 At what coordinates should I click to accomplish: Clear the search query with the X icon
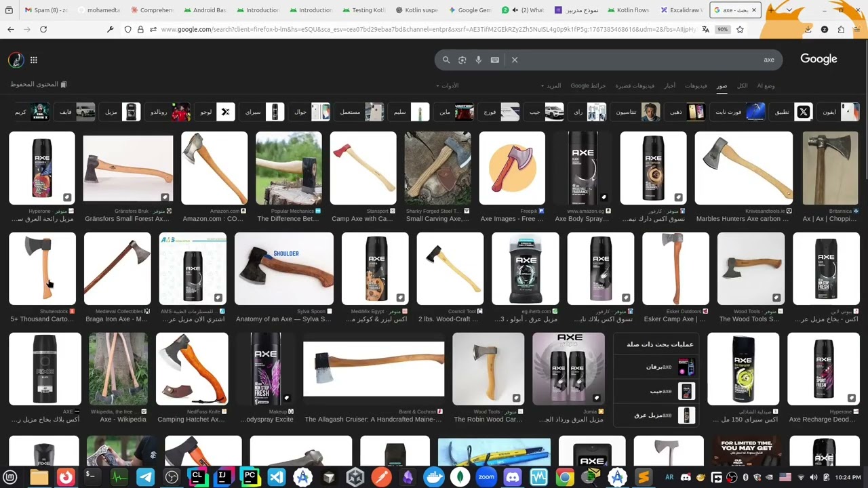515,60
